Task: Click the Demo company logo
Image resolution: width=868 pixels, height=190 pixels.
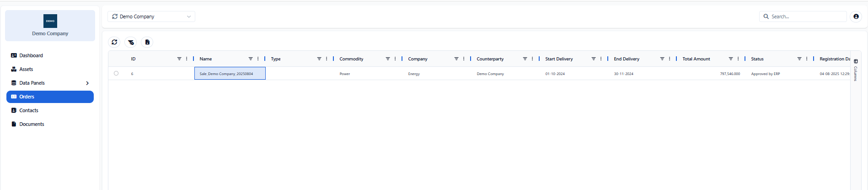Action: pos(50,21)
